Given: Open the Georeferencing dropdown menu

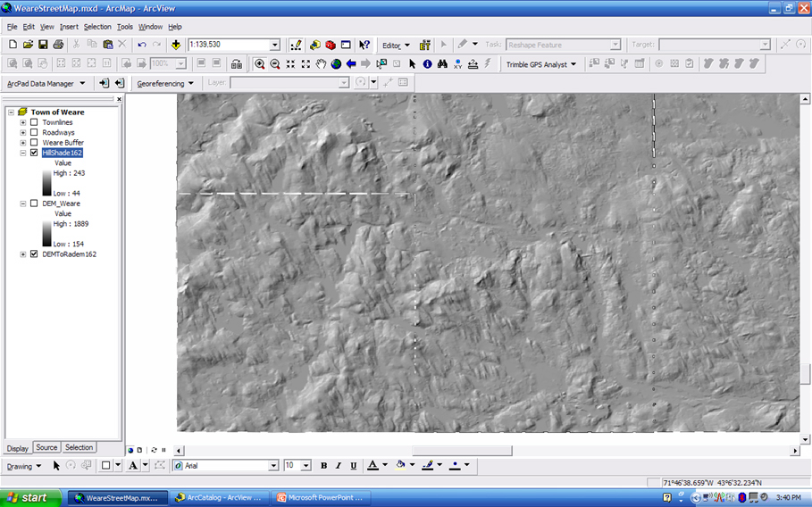Looking at the screenshot, I should coord(165,83).
